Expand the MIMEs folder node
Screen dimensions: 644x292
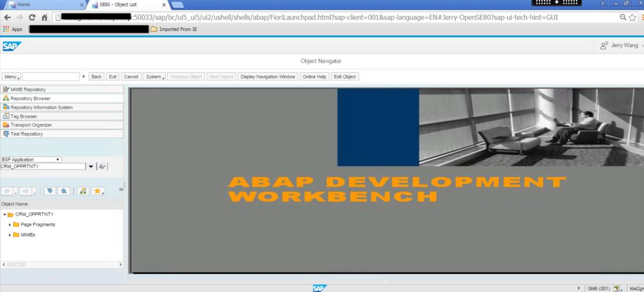10,235
